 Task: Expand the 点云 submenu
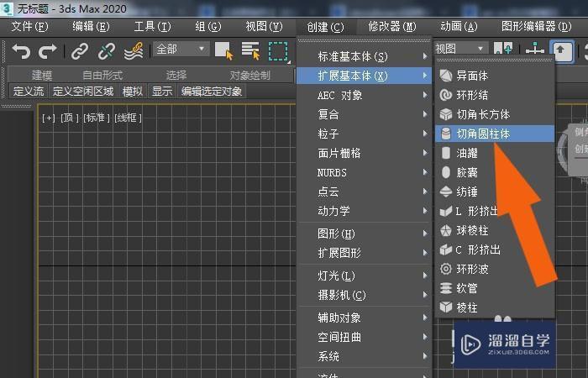tap(364, 192)
